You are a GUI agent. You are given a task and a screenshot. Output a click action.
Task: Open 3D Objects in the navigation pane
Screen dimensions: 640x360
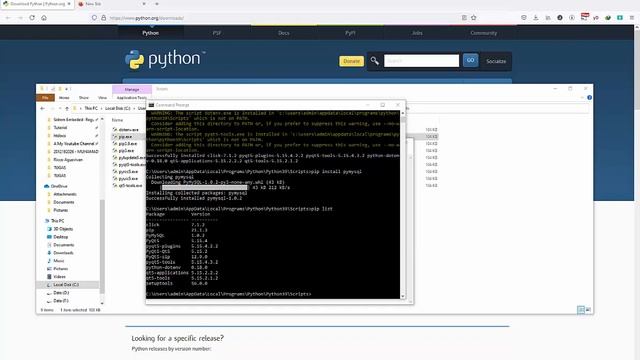pyautogui.click(x=63, y=229)
